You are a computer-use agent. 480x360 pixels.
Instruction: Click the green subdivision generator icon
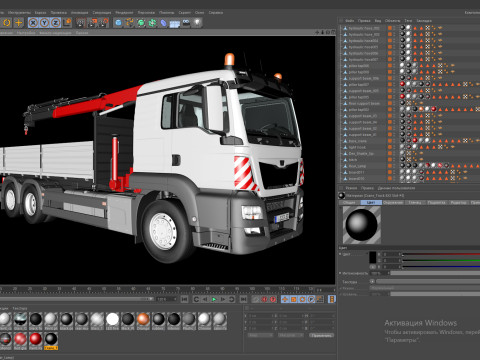tap(141, 23)
